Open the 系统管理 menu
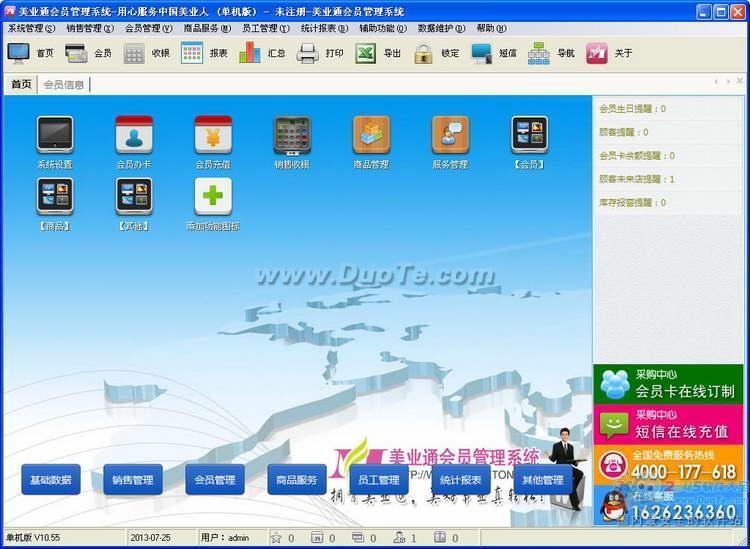The image size is (750, 549). (x=32, y=28)
